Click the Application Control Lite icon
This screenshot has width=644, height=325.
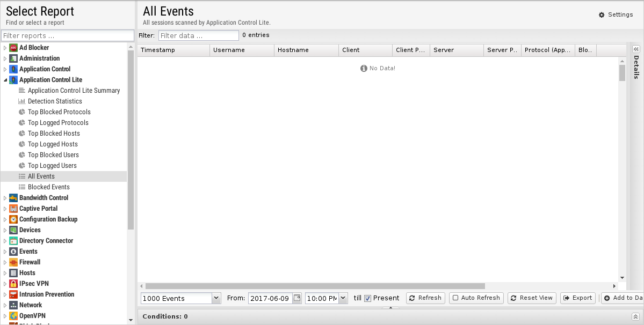[13, 79]
